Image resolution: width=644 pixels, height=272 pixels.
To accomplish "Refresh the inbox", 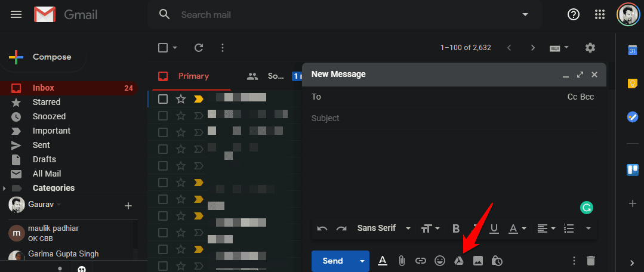I will click(199, 48).
